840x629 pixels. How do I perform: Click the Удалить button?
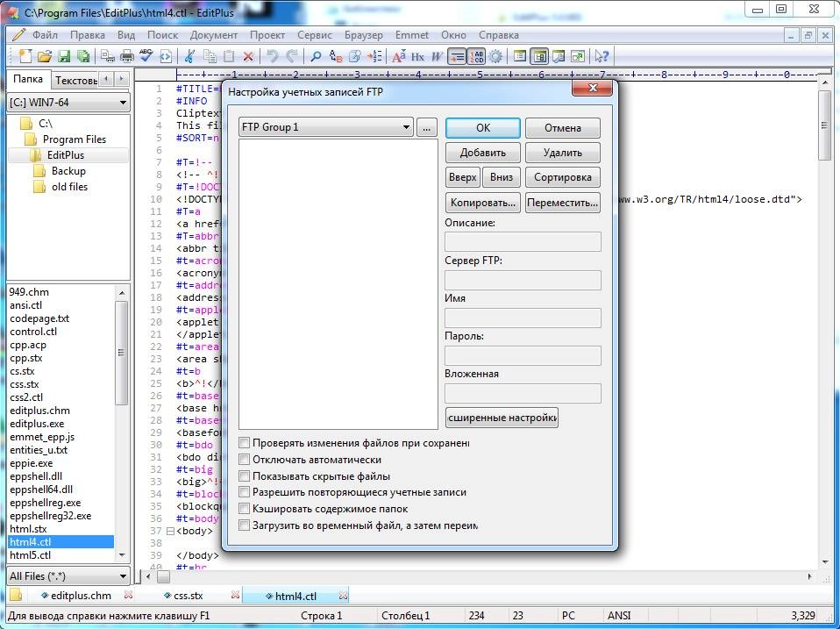[563, 152]
